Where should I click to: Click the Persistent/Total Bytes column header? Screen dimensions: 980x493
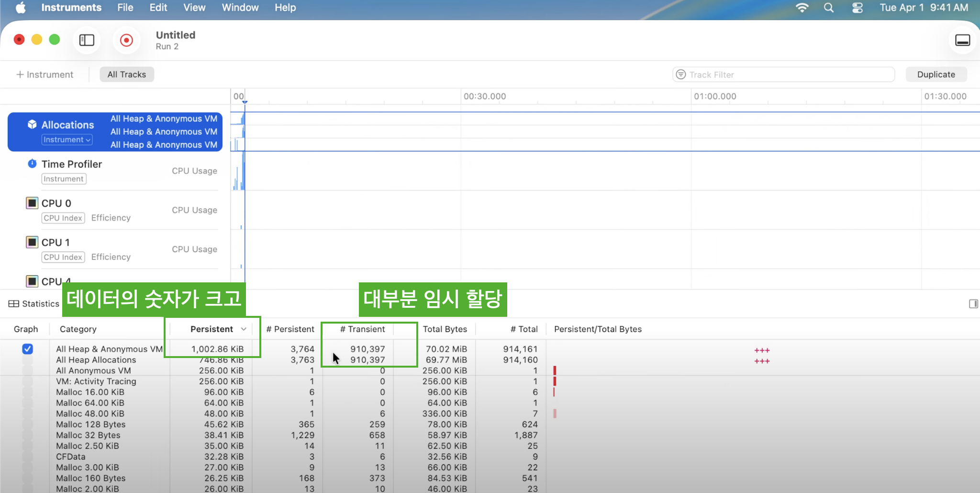598,329
